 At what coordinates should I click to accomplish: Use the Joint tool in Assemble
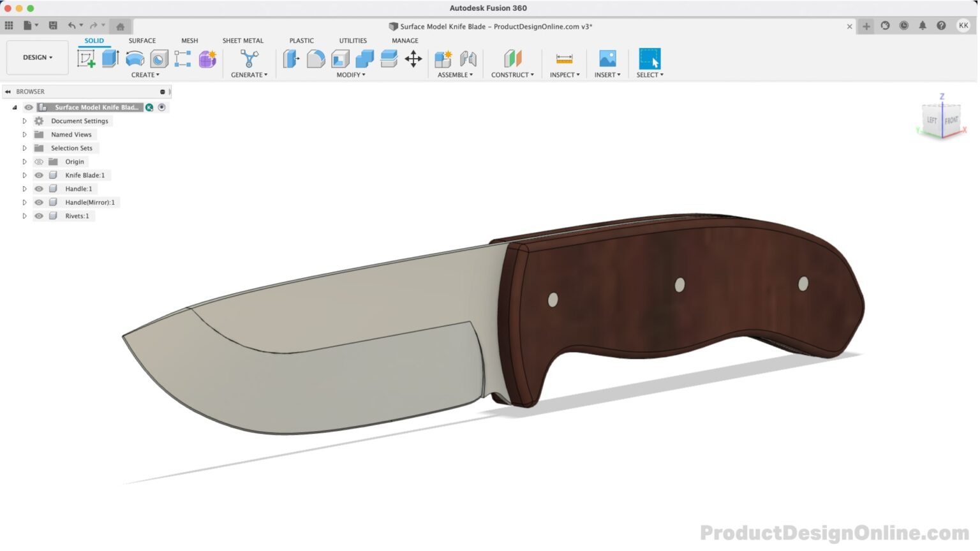tap(469, 59)
